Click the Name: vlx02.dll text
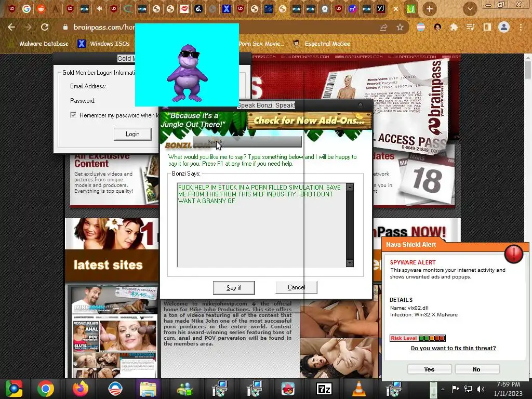This screenshot has width=532, height=399. 409,308
